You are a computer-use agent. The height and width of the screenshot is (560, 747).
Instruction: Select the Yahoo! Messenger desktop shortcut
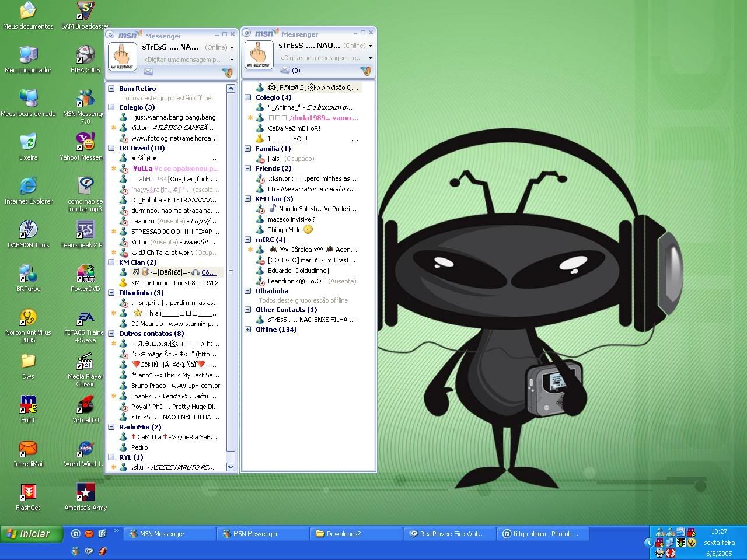click(85, 147)
